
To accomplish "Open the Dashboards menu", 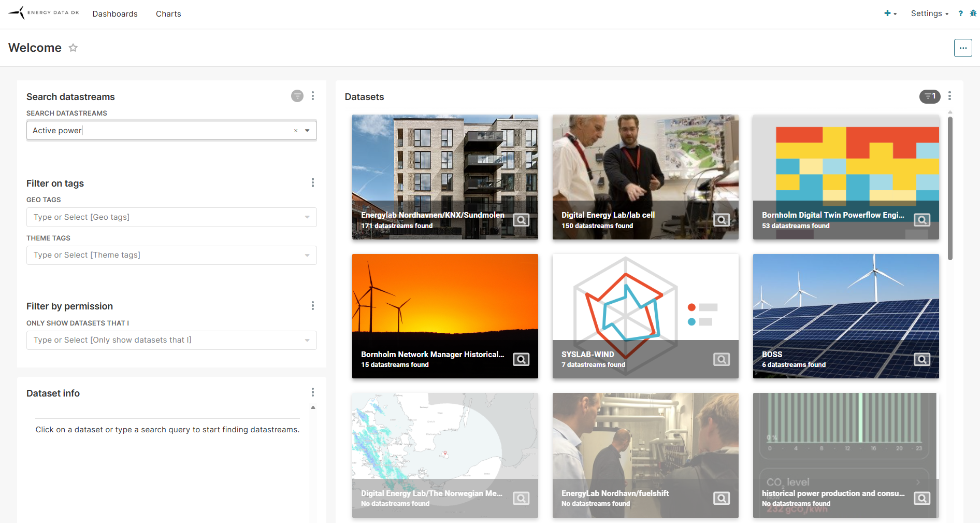I will pyautogui.click(x=115, y=14).
